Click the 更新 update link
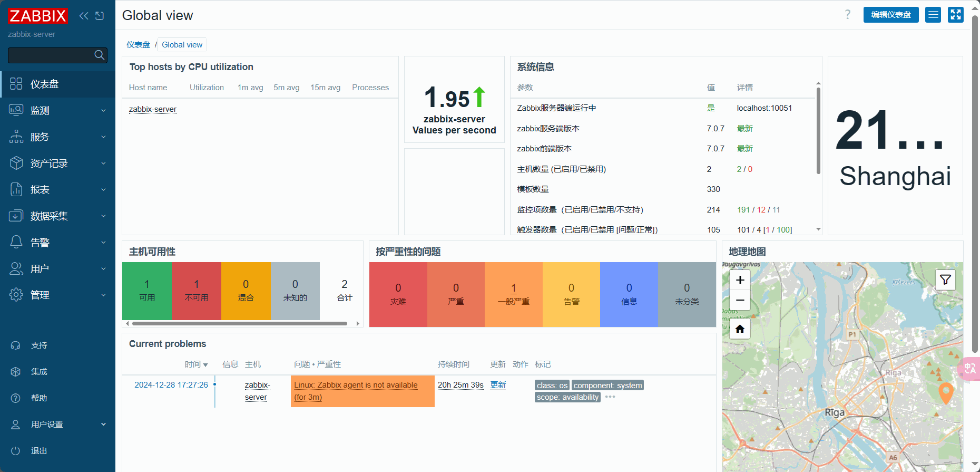Viewport: 980px width, 472px height. [x=498, y=385]
